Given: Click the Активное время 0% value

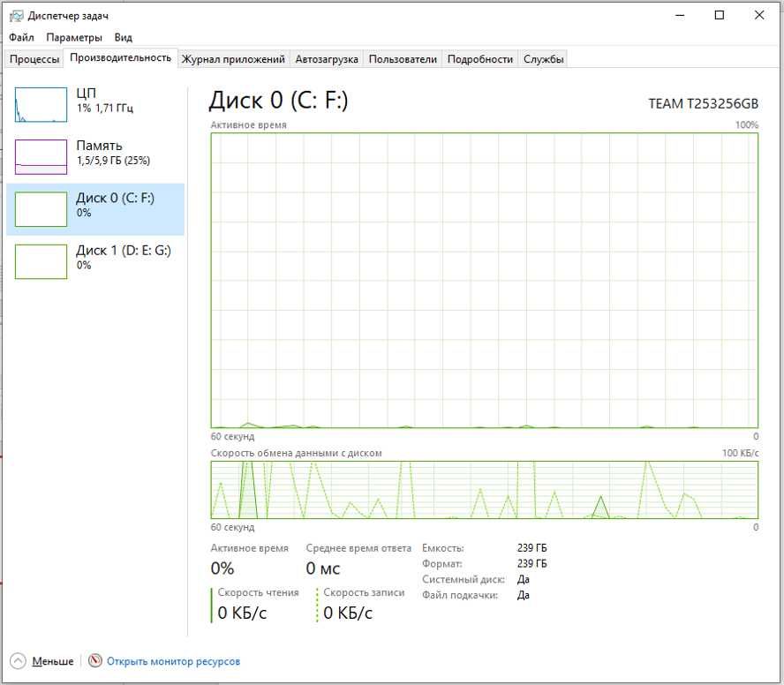Looking at the screenshot, I should (222, 568).
